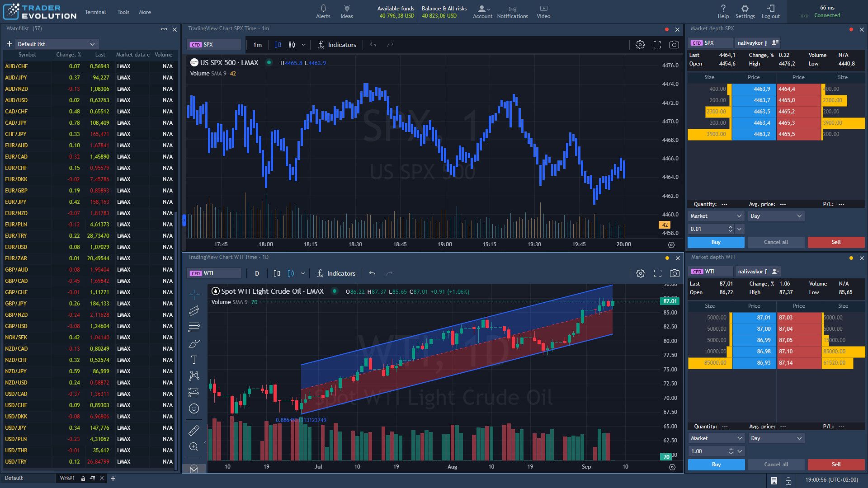Image resolution: width=868 pixels, height=488 pixels.
Task: Take SPX chart snapshot with camera icon
Action: point(674,45)
